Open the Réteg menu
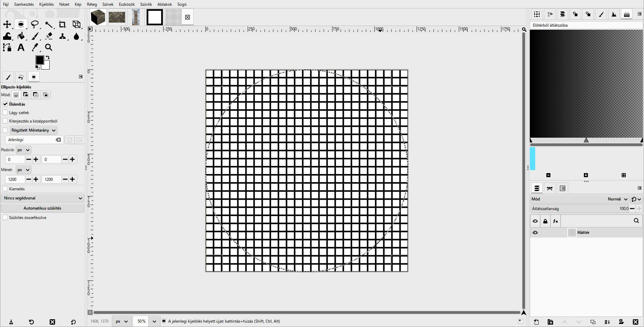This screenshot has height=327, width=644. click(x=92, y=4)
